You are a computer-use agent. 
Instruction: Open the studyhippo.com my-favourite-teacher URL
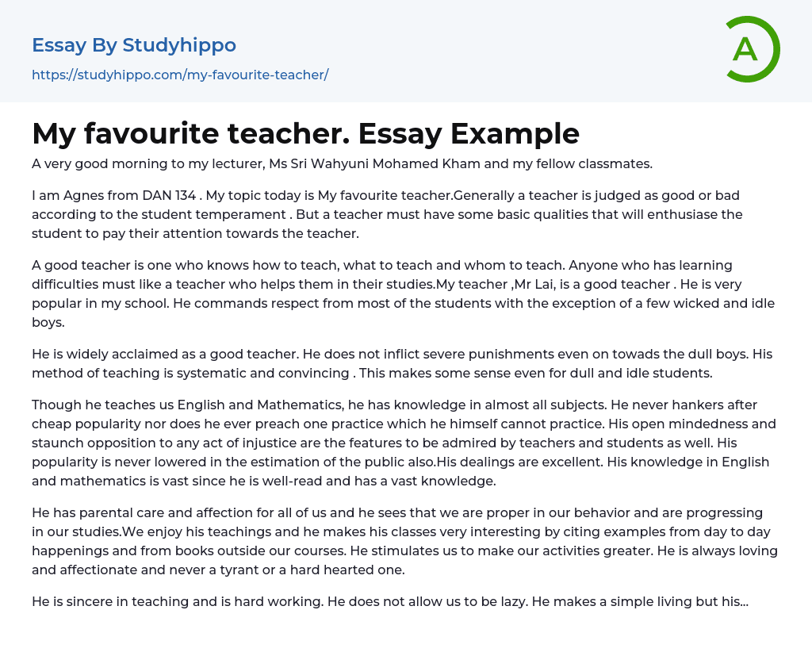[x=180, y=75]
